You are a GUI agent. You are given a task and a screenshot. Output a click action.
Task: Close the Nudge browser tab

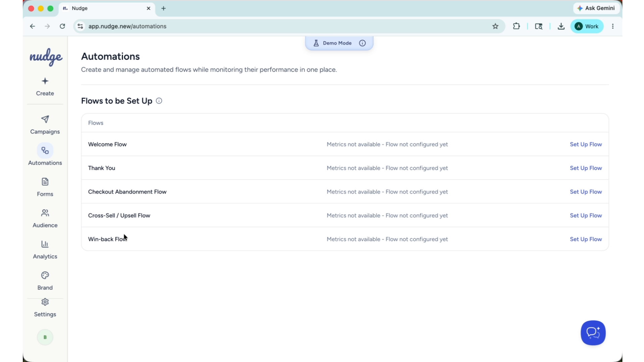[149, 8]
